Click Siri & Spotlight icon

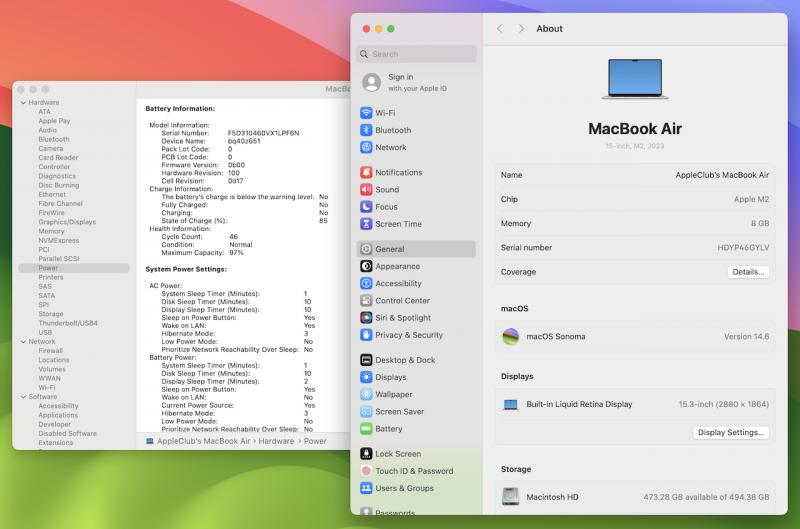pos(366,318)
